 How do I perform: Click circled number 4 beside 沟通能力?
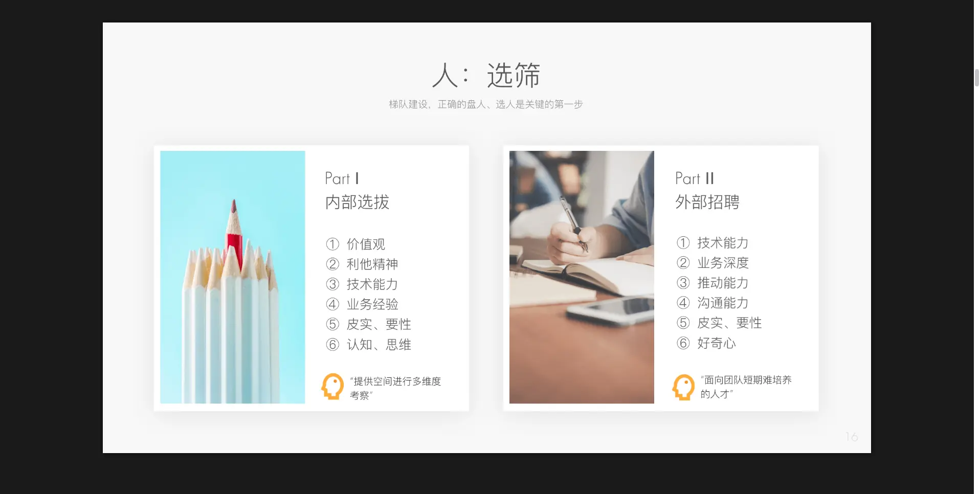tap(683, 303)
